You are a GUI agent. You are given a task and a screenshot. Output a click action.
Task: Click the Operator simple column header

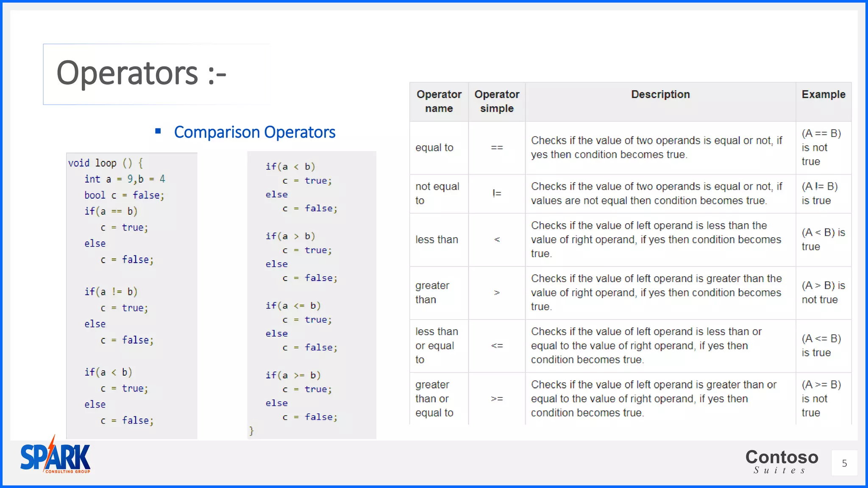coord(497,101)
